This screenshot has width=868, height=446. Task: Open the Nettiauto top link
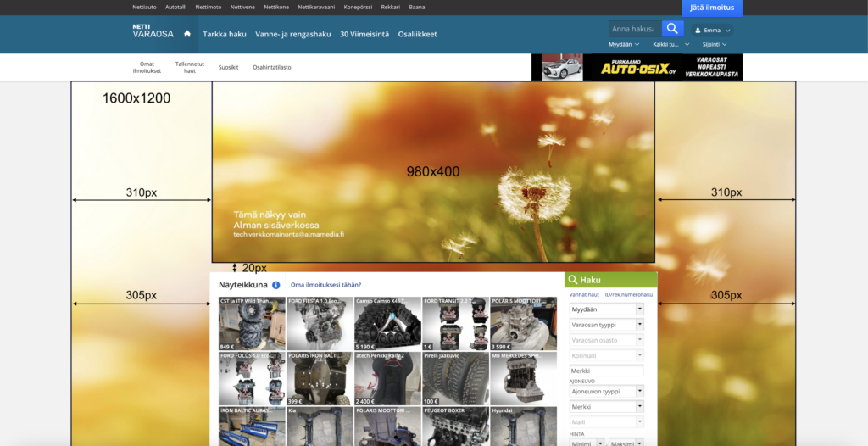click(144, 7)
